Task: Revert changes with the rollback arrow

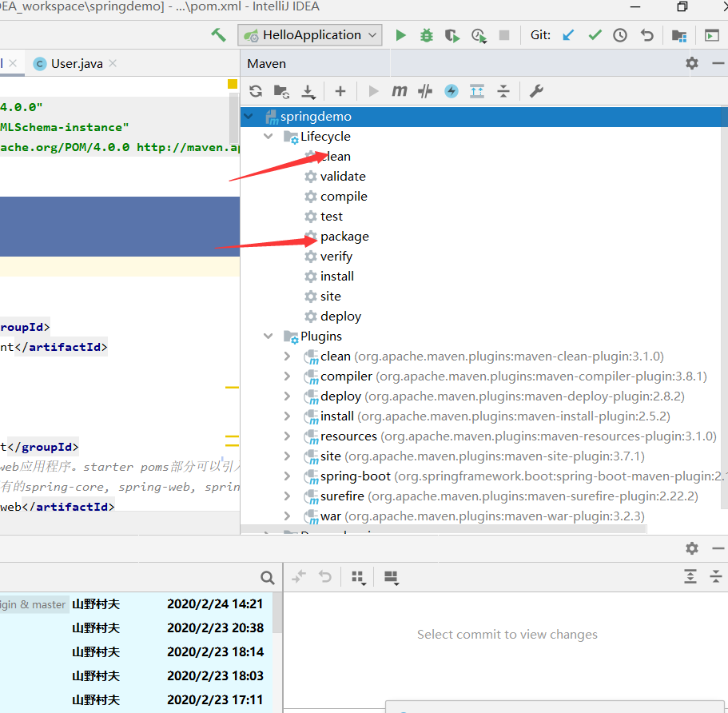Action: point(646,35)
